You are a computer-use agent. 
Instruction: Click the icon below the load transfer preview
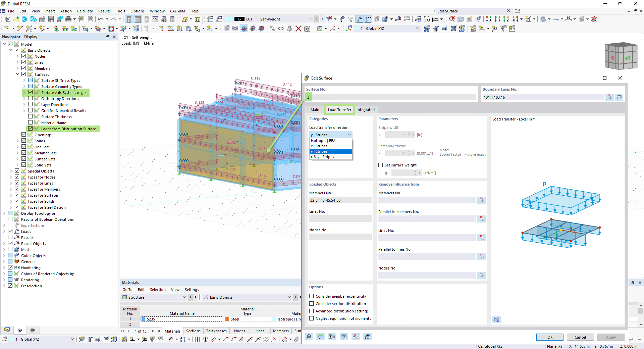496,319
